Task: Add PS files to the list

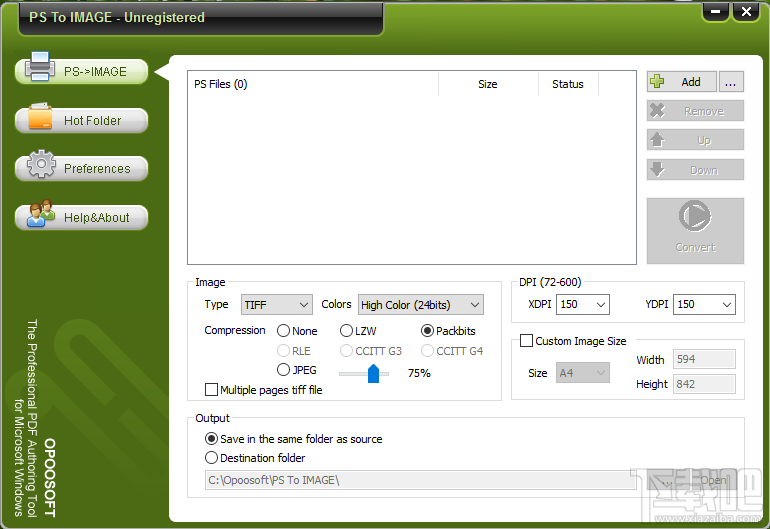Action: click(682, 82)
